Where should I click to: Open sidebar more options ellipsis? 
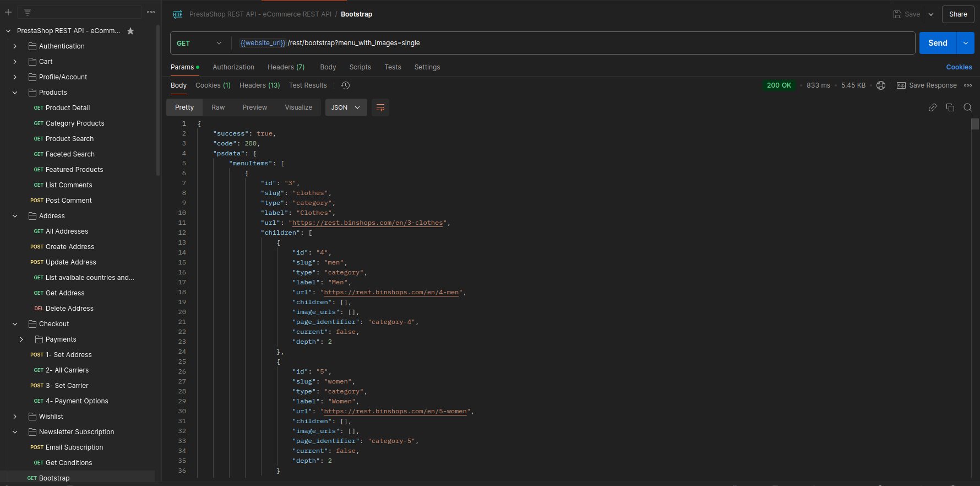(x=151, y=12)
